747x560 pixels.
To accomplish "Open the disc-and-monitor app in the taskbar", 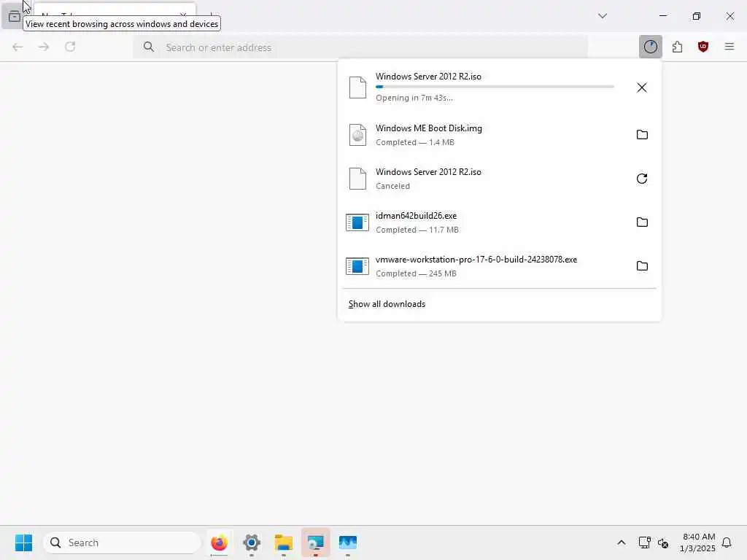I will pyautogui.click(x=315, y=542).
